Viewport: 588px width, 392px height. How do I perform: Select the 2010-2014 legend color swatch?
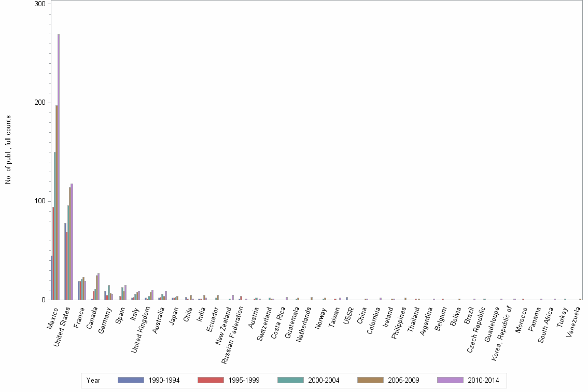tap(450, 380)
